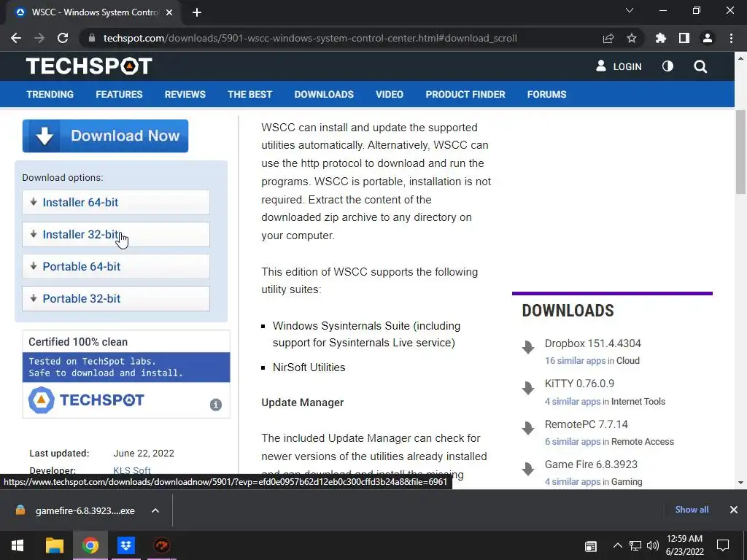Open the VIDEO nav item
Image resolution: width=747 pixels, height=560 pixels.
pos(390,94)
